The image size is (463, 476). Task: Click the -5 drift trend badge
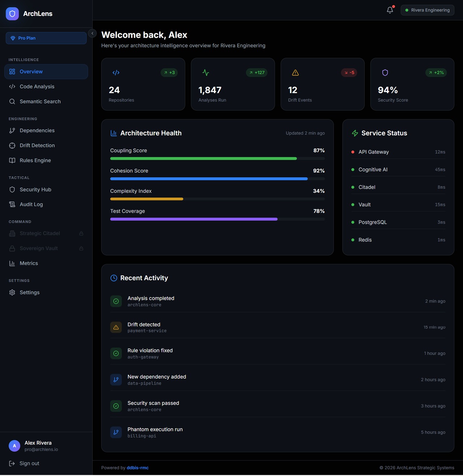349,73
